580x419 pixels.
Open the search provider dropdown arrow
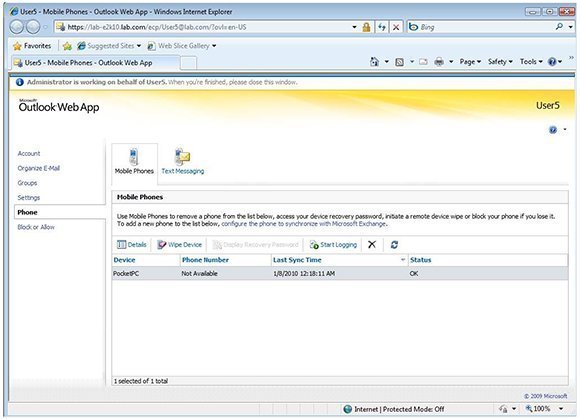point(570,27)
